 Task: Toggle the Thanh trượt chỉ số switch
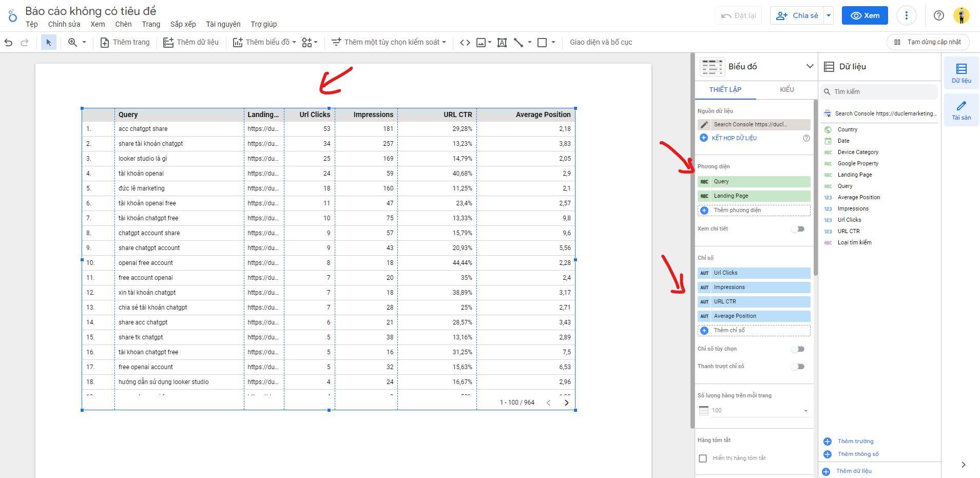pos(798,367)
